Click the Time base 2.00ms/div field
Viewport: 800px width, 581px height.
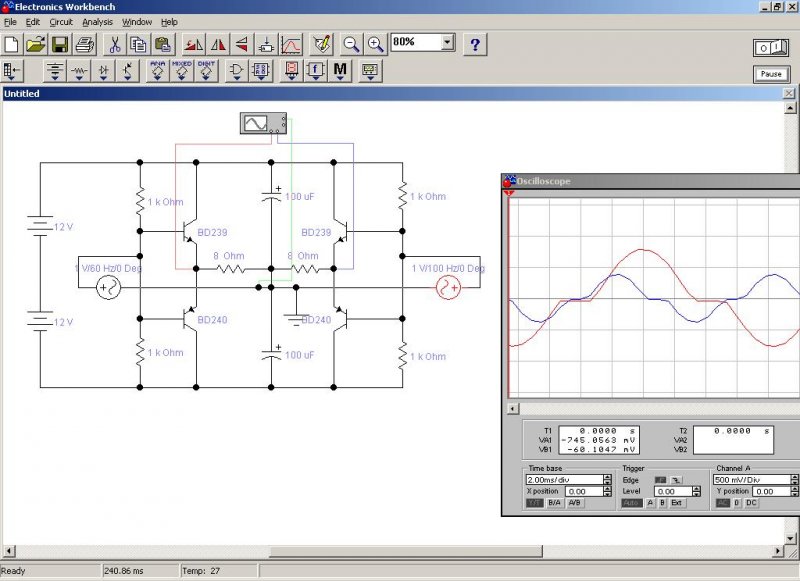point(564,479)
